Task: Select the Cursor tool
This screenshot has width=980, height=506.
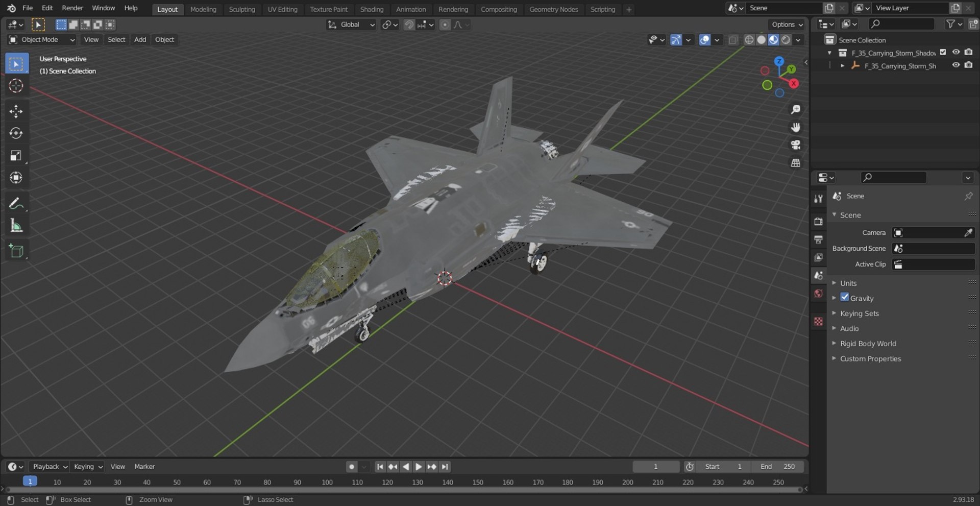Action: (16, 86)
